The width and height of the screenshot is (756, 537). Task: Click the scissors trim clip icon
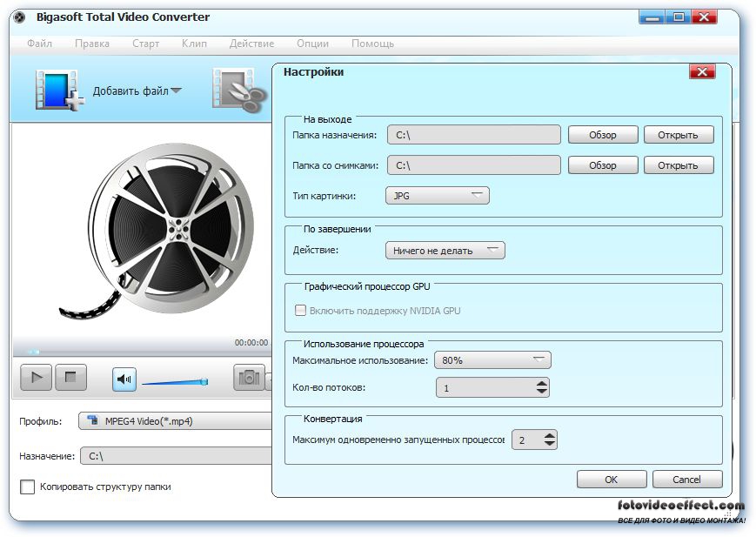[x=240, y=91]
